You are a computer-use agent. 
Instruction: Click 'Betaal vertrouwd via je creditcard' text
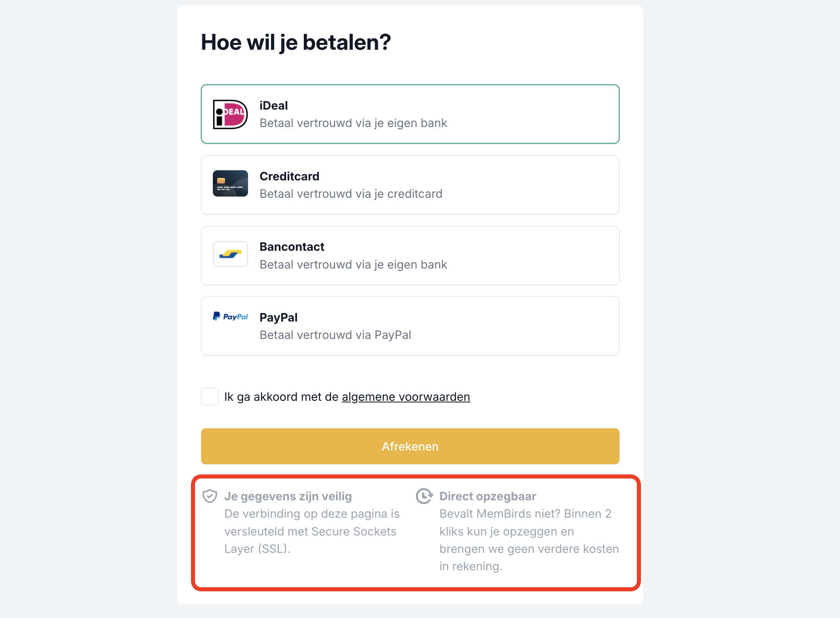[x=351, y=194]
